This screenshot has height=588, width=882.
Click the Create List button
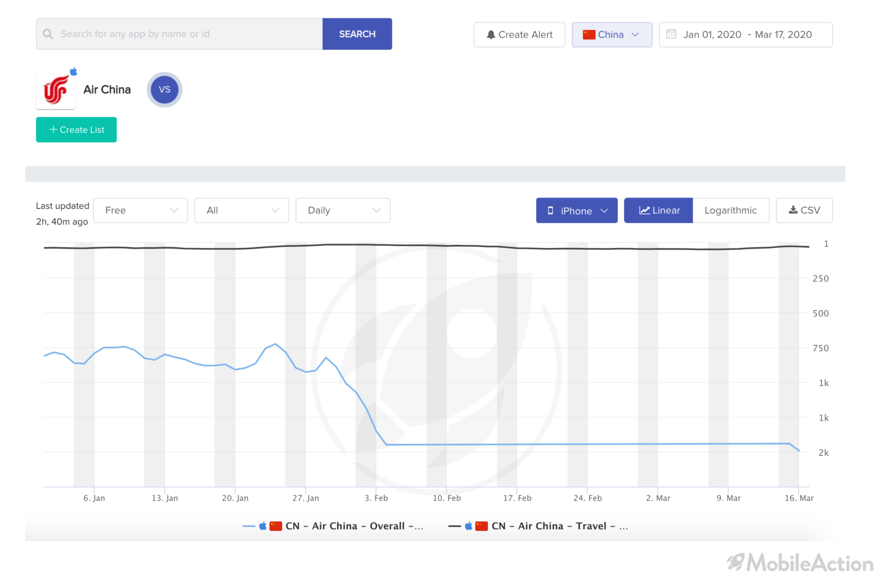point(76,129)
